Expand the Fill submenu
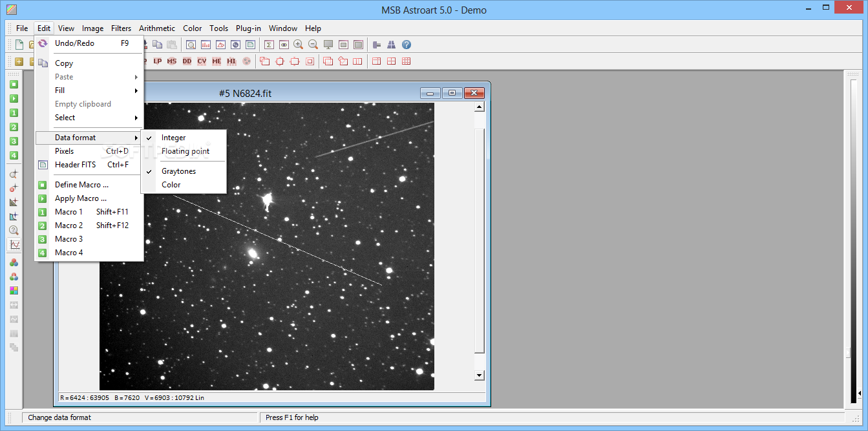The image size is (868, 431). (89, 90)
